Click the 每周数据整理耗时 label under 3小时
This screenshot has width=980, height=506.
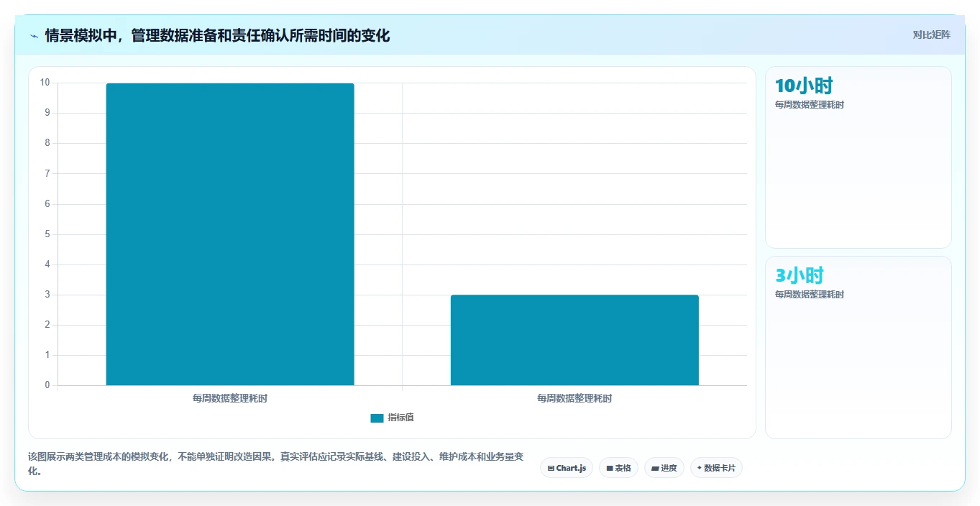pos(810,295)
